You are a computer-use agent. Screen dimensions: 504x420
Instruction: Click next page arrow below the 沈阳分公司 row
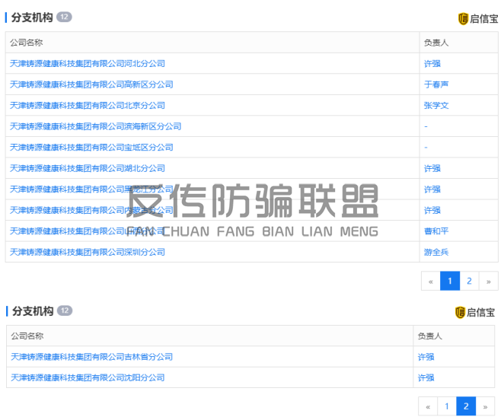485,406
